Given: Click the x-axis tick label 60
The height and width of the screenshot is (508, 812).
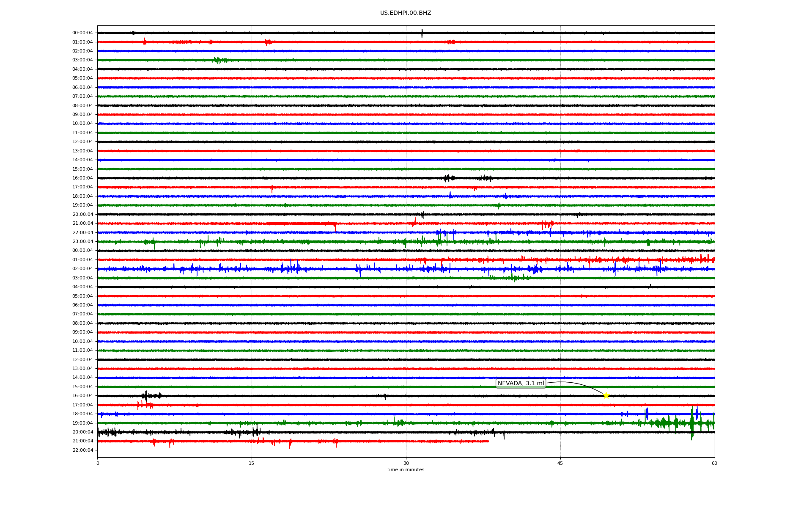Looking at the screenshot, I should pyautogui.click(x=714, y=463).
